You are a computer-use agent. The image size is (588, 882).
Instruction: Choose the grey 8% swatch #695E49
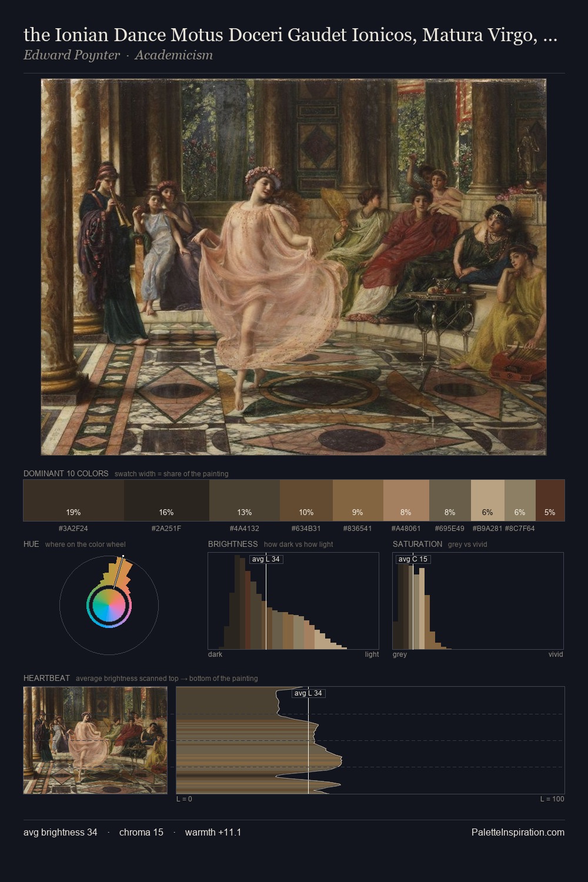point(450,500)
